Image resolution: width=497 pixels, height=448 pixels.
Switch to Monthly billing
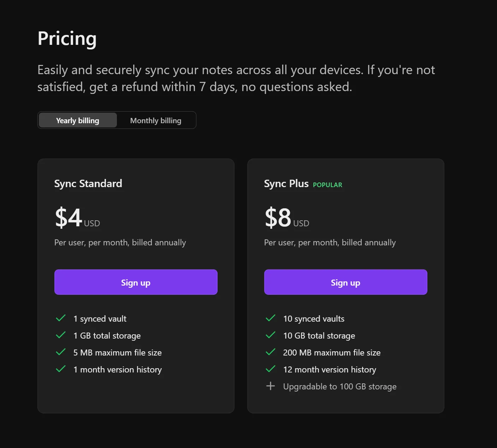click(155, 120)
